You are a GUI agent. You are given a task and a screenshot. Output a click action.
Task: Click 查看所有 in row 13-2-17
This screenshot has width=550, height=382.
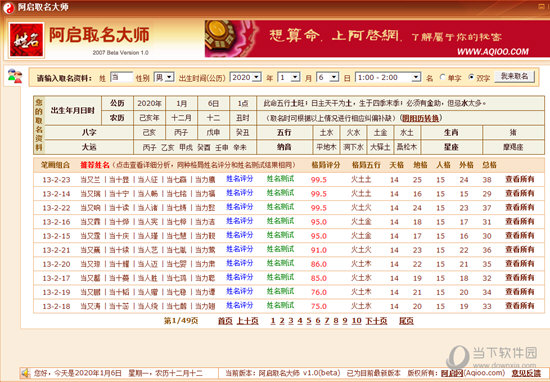519,278
